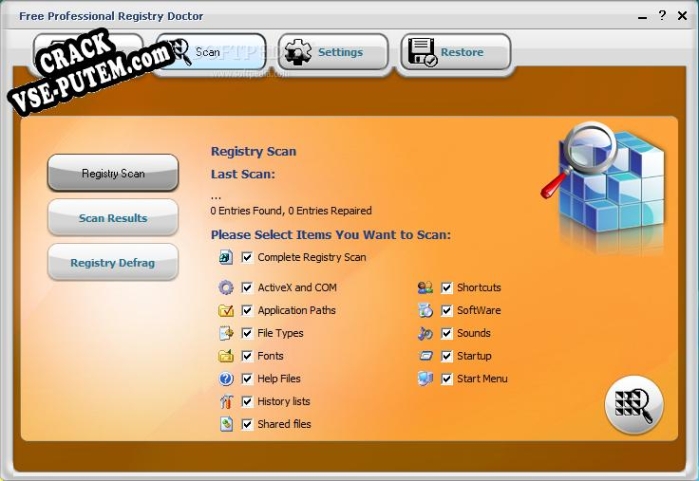Click the Sounds music-note icon
This screenshot has height=481, width=699.
click(x=425, y=333)
